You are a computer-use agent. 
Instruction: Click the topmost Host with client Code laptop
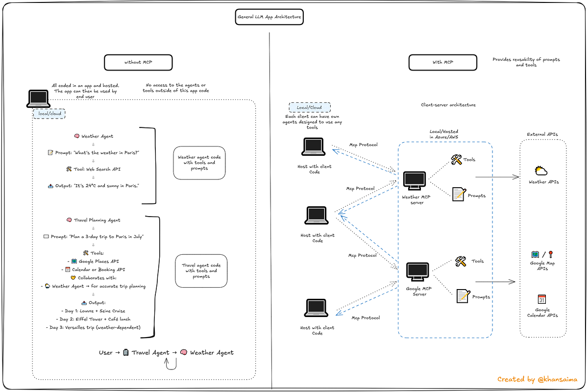point(314,147)
